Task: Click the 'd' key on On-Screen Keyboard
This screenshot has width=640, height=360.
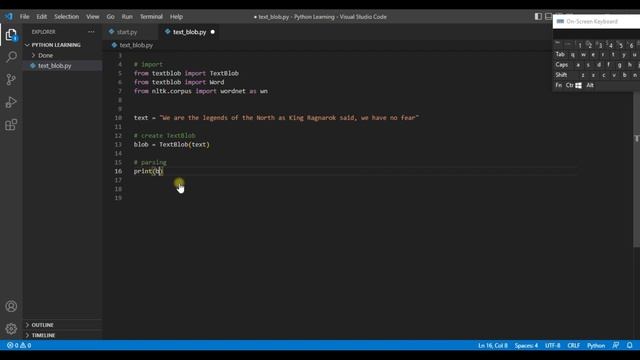Action: point(598,64)
